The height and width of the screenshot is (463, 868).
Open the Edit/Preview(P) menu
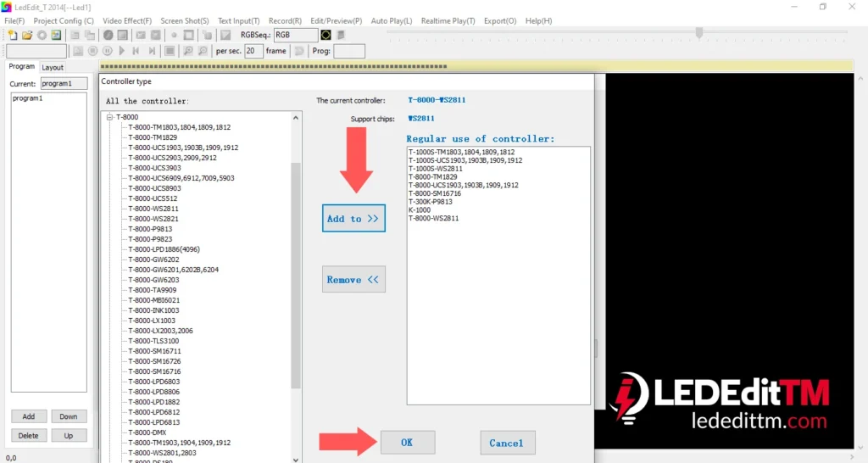click(x=336, y=20)
